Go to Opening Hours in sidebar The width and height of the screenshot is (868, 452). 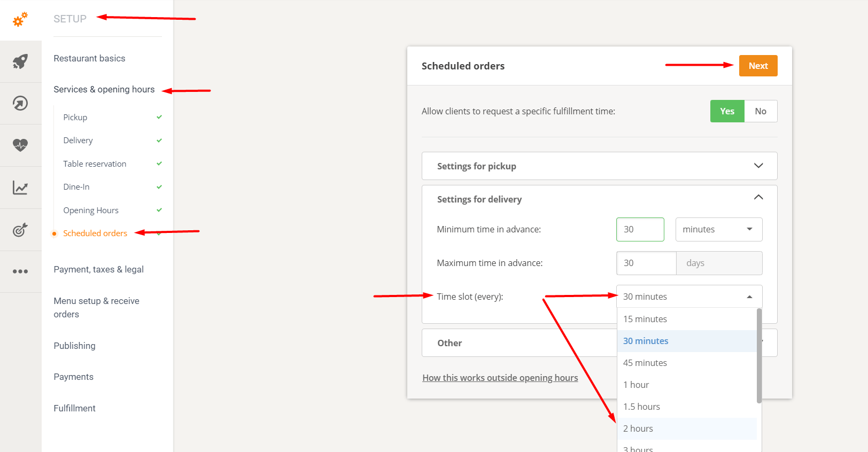click(x=91, y=210)
